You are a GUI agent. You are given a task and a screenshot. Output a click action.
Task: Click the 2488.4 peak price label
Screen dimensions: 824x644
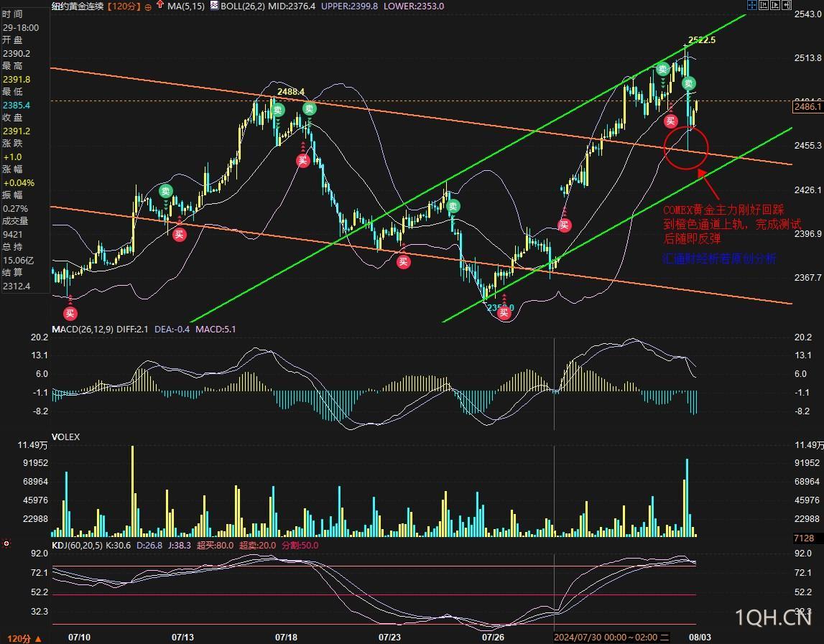291,92
